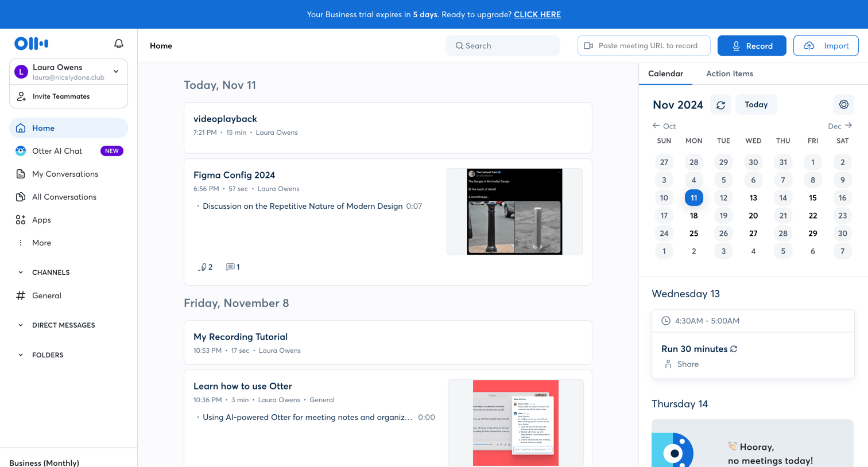868x467 pixels.
Task: Jump to Using AI-powered Otter outline item
Action: (307, 417)
